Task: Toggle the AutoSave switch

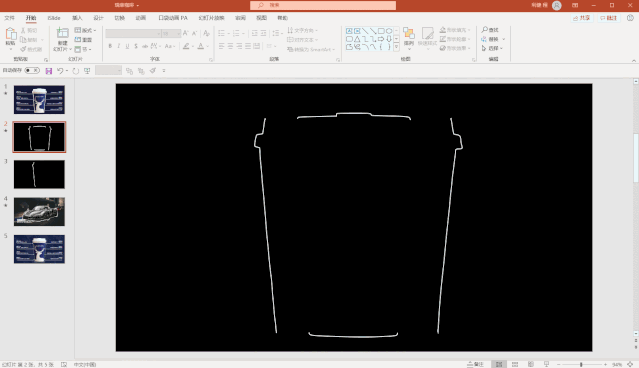Action: pos(32,71)
